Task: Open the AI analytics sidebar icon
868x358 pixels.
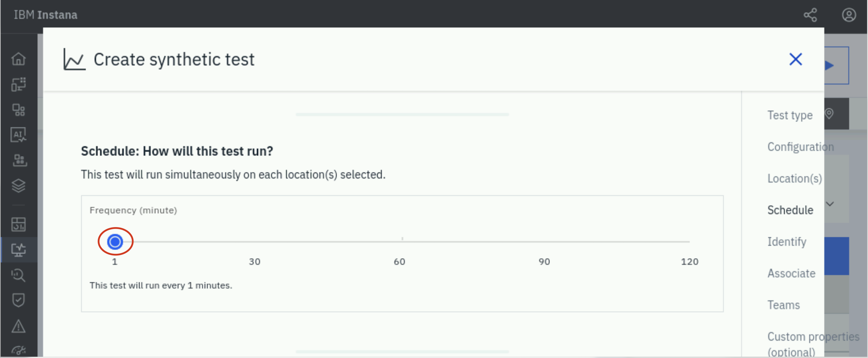Action: [x=19, y=135]
